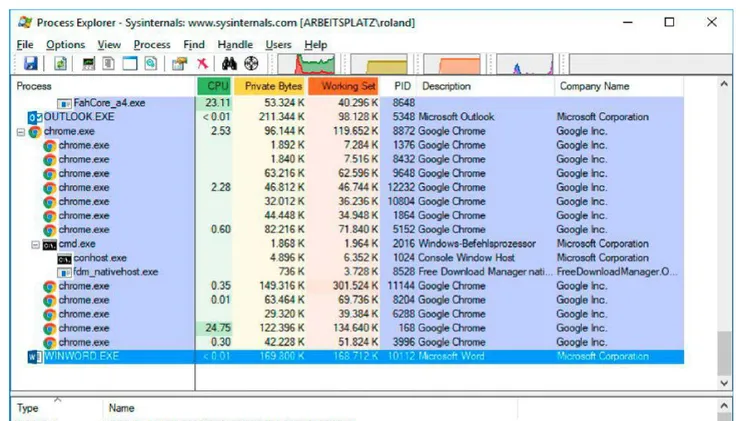
Task: Click the PID 12232 cell
Action: (x=401, y=188)
